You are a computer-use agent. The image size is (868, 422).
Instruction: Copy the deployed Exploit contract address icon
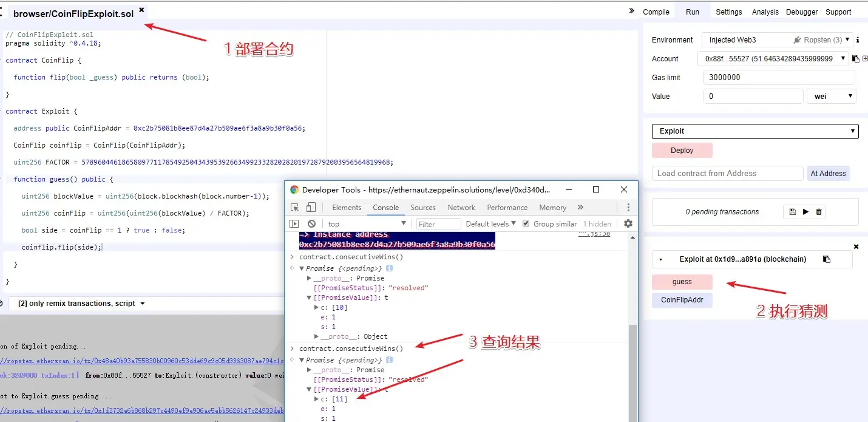coord(826,259)
